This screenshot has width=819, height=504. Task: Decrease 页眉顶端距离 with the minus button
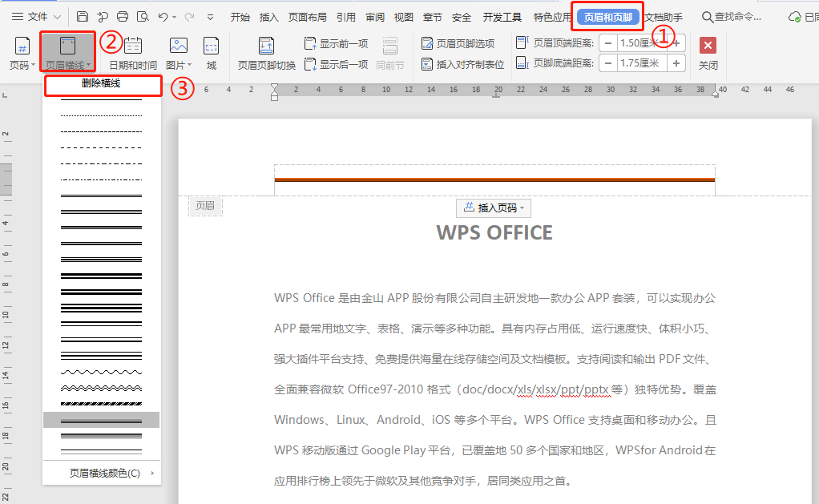click(x=608, y=43)
